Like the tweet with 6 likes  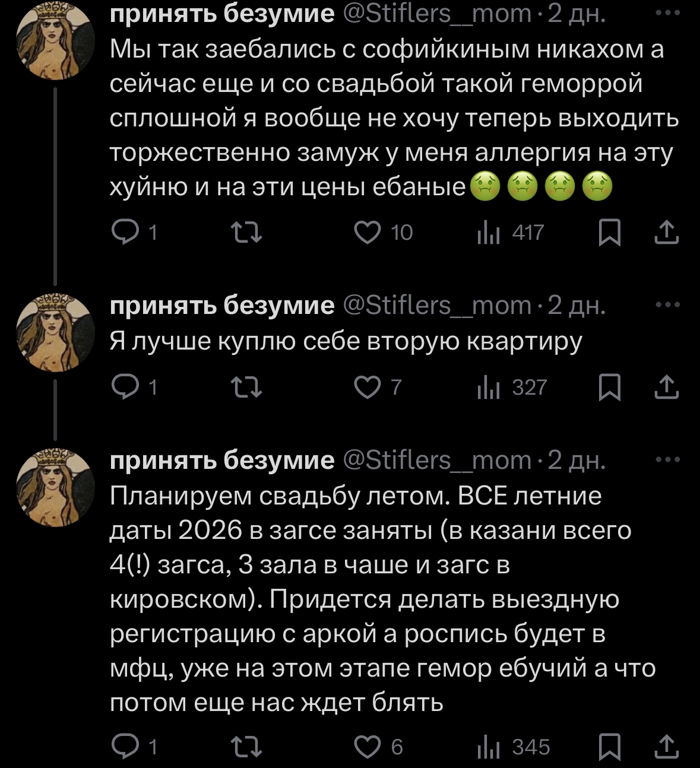click(x=368, y=747)
